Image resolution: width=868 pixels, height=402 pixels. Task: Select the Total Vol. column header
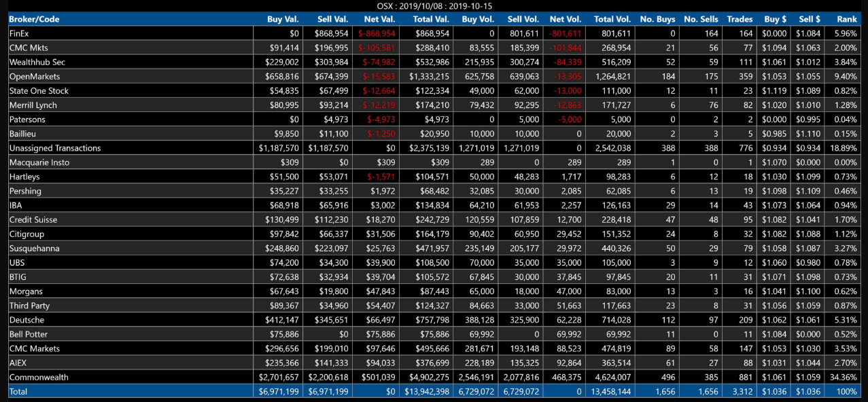point(612,19)
